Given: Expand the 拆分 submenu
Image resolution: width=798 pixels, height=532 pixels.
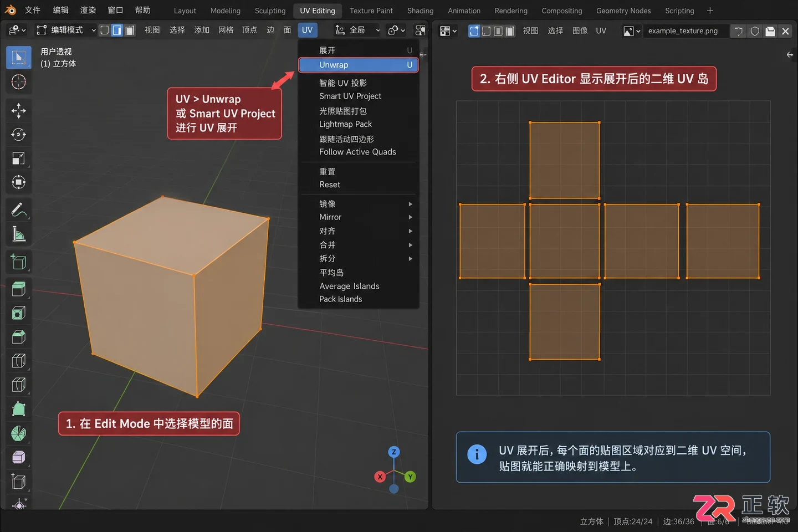Looking at the screenshot, I should (x=359, y=259).
